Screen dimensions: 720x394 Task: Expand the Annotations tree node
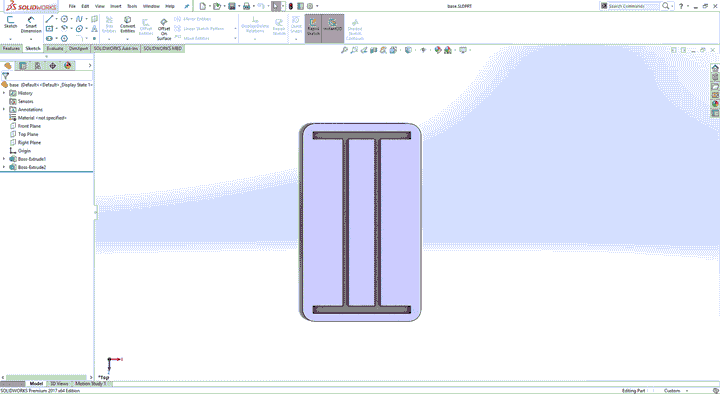(4, 109)
